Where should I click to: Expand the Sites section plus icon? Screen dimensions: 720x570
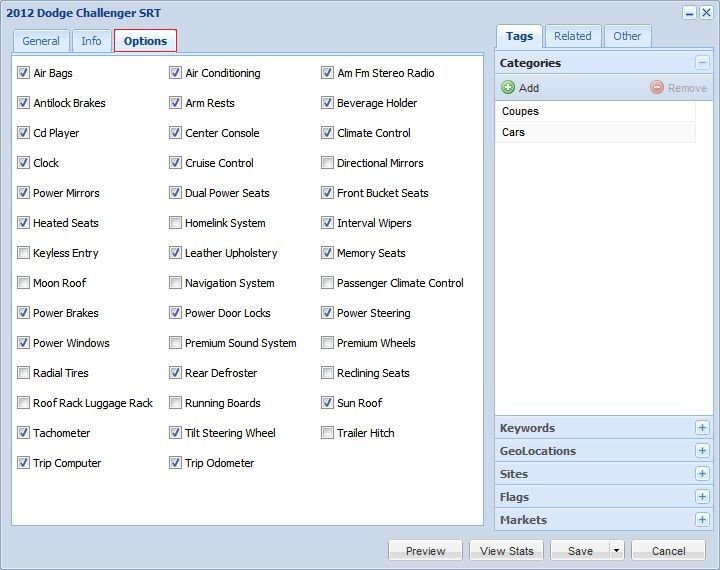click(702, 474)
